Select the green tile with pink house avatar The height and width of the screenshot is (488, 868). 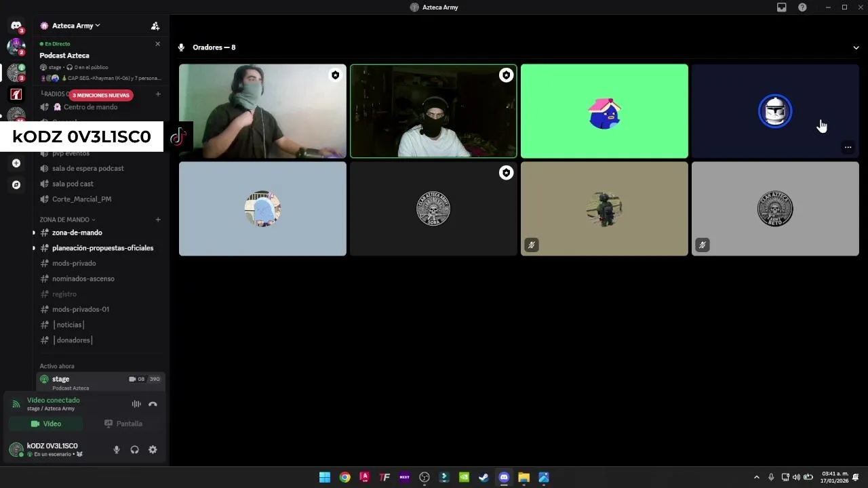pos(604,111)
